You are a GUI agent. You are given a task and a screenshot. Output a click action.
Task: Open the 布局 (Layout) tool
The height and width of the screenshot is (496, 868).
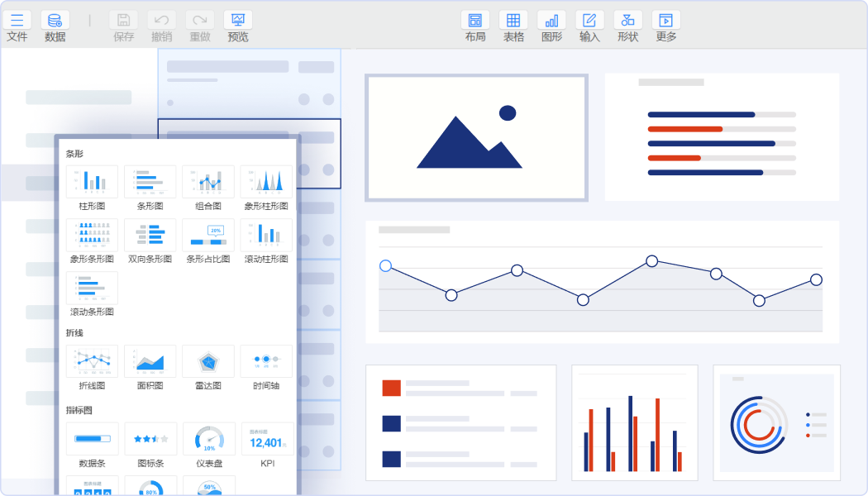click(475, 21)
